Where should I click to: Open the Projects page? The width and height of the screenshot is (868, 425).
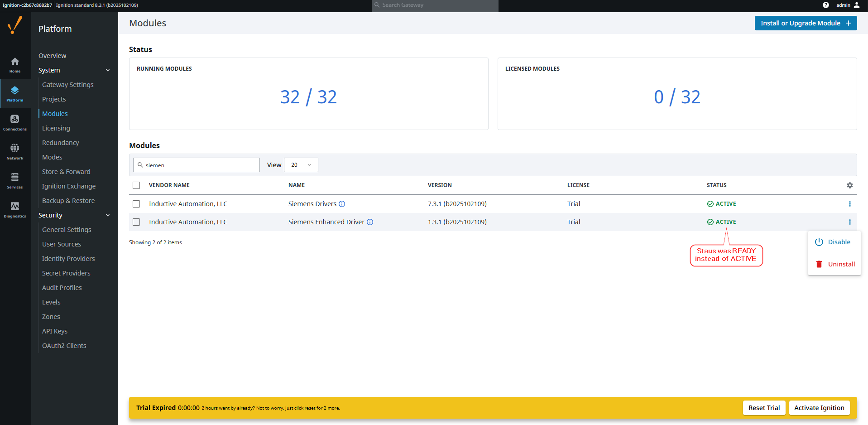coord(54,99)
